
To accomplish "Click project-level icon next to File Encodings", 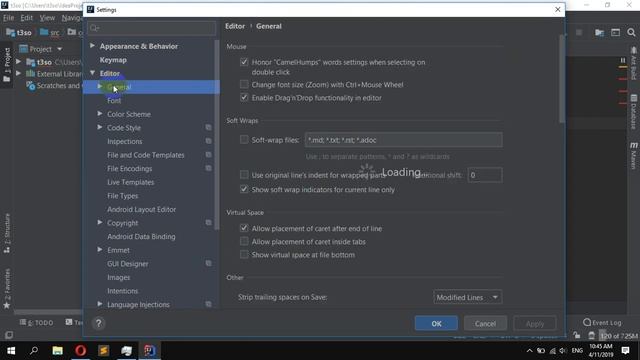I will [208, 168].
